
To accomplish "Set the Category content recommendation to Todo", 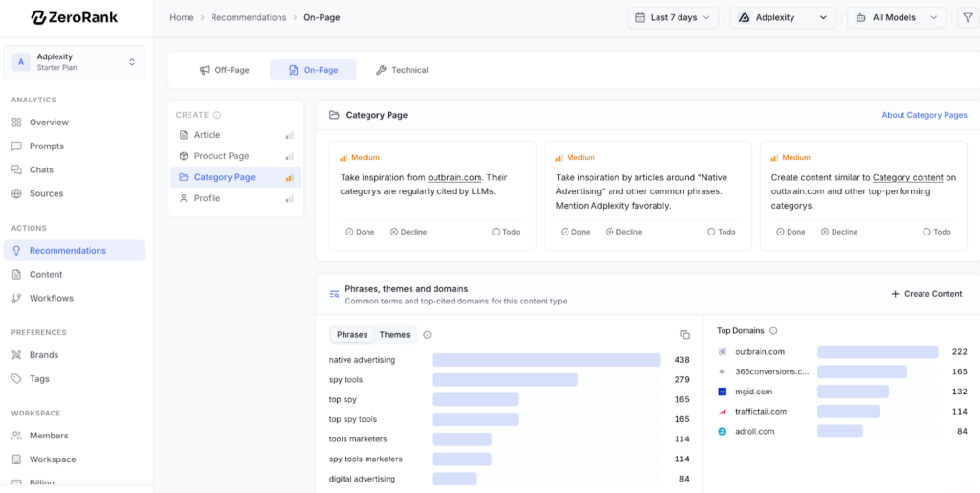I will 936,232.
